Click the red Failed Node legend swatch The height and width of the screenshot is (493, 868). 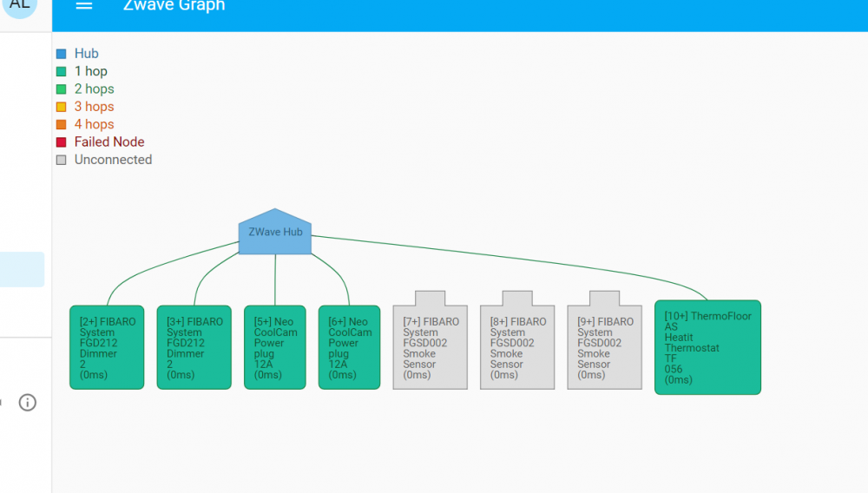point(61,142)
